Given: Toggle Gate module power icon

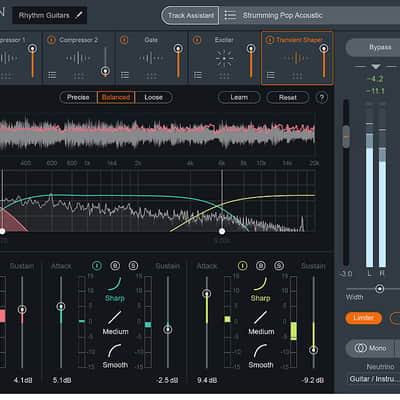Looking at the screenshot, I should coord(124,40).
